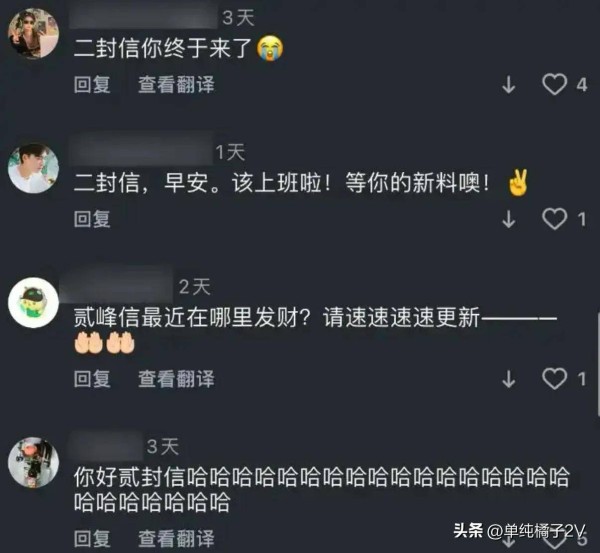
Task: Click the scrollbar on right edge
Action: coord(597,364)
